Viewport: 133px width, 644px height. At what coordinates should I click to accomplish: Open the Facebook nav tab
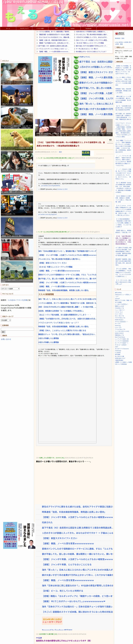click(88, 29)
